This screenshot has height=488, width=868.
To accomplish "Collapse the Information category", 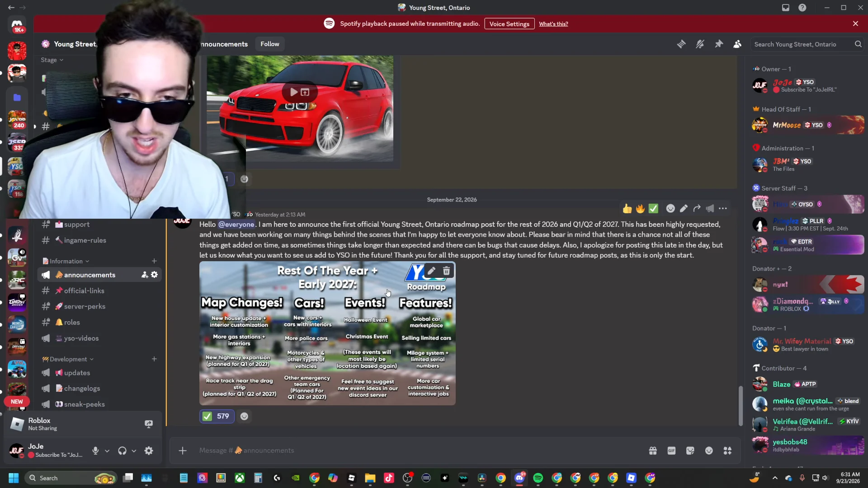I will click(x=66, y=261).
